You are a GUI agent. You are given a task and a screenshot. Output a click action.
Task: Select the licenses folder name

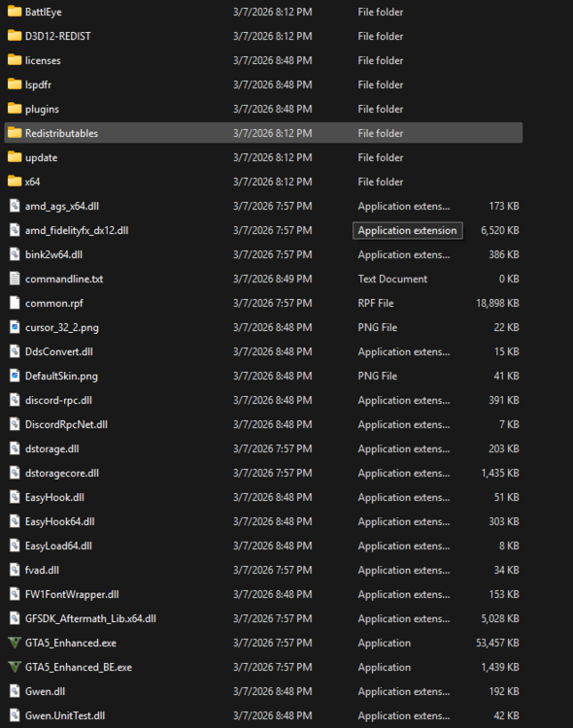point(44,60)
